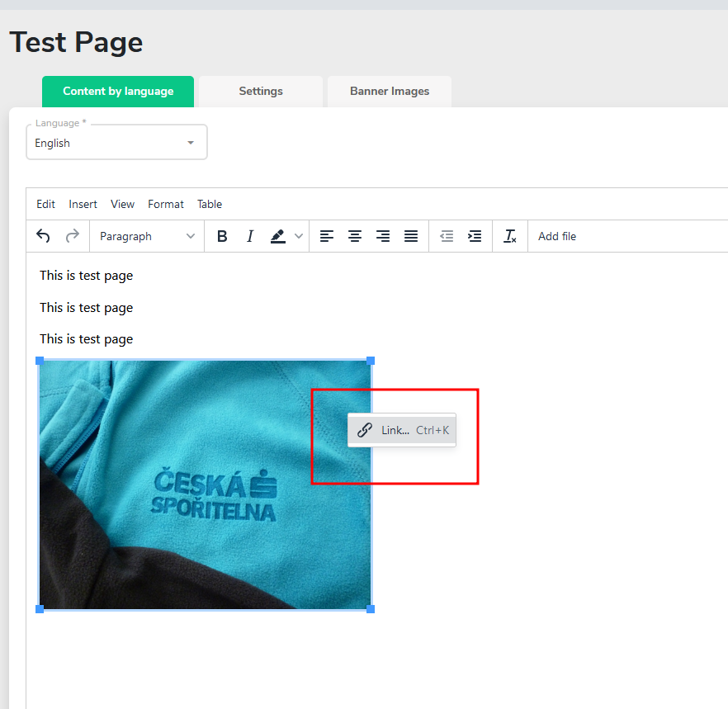Image resolution: width=728 pixels, height=709 pixels.
Task: Click the top-right image resize handle
Action: [371, 361]
